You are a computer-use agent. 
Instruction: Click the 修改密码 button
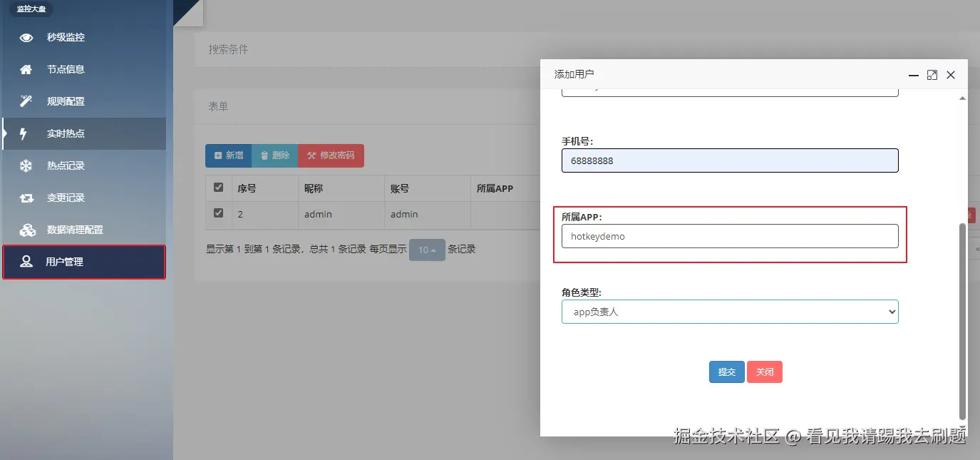pos(331,155)
